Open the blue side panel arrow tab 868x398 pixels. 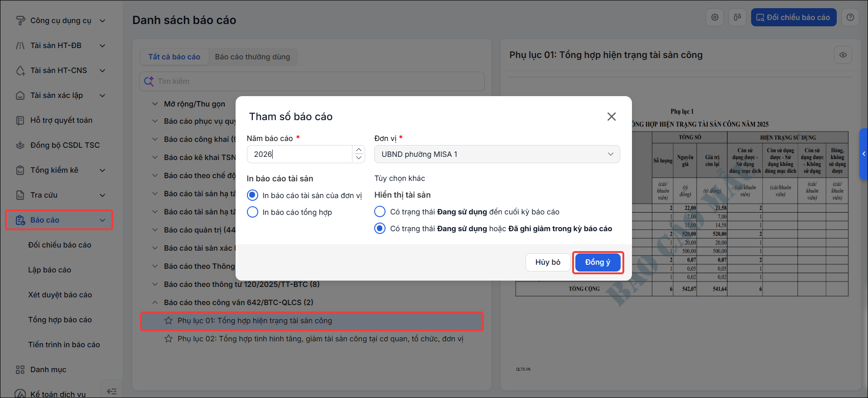pos(863,154)
